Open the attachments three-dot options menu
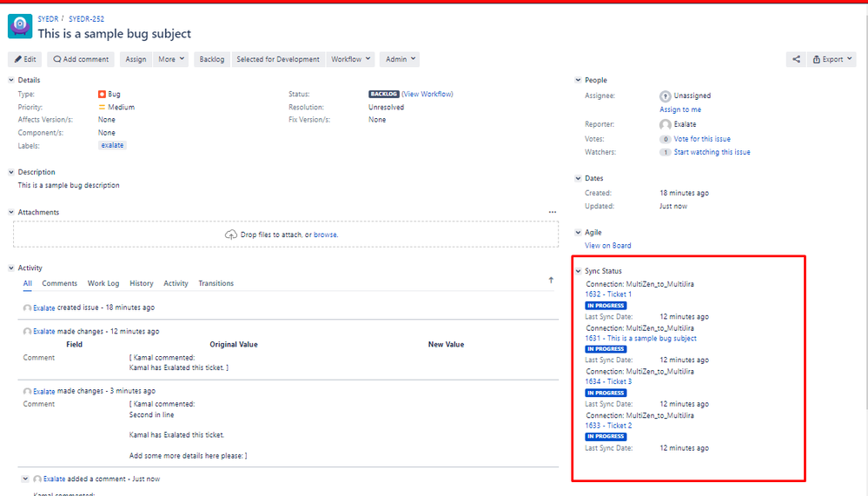The image size is (868, 496). coord(553,212)
